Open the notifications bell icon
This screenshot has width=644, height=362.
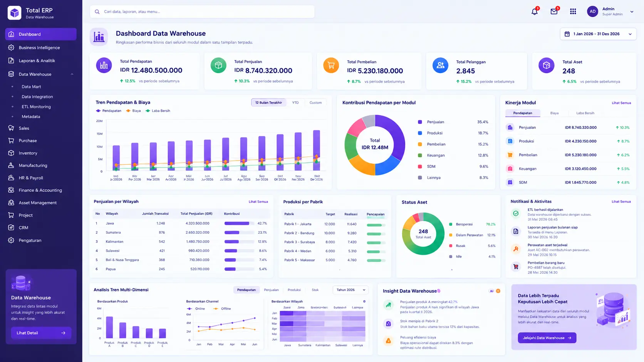[535, 12]
